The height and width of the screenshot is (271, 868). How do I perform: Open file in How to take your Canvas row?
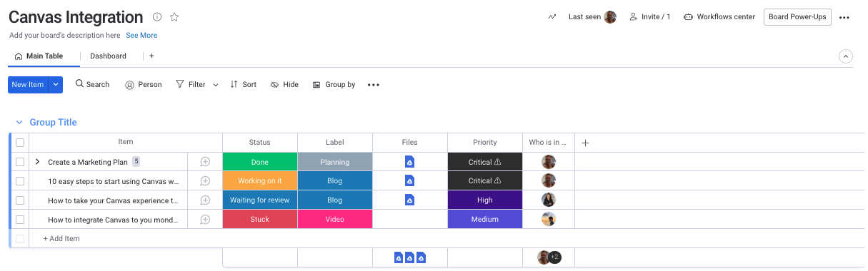(409, 200)
